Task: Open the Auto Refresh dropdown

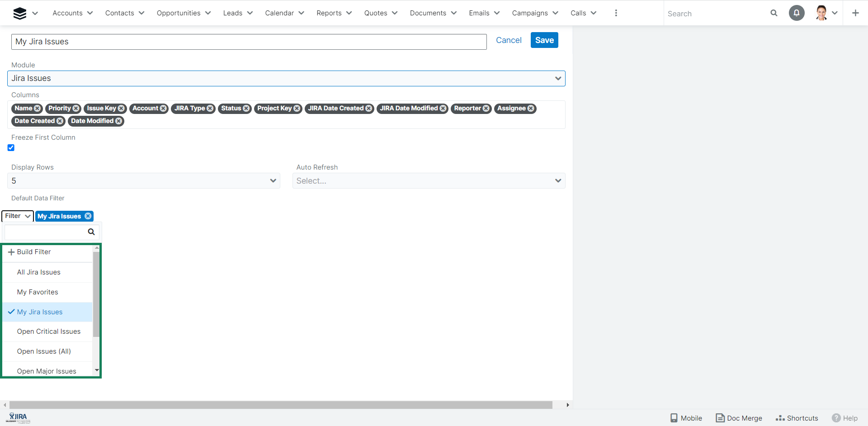Action: tap(429, 181)
